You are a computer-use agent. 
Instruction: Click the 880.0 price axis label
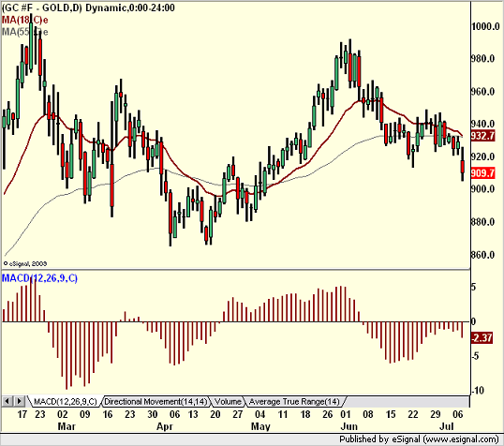tap(482, 221)
